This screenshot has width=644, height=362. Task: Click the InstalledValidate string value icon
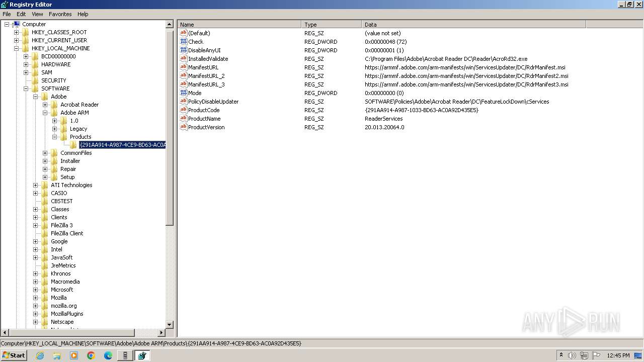pyautogui.click(x=184, y=59)
